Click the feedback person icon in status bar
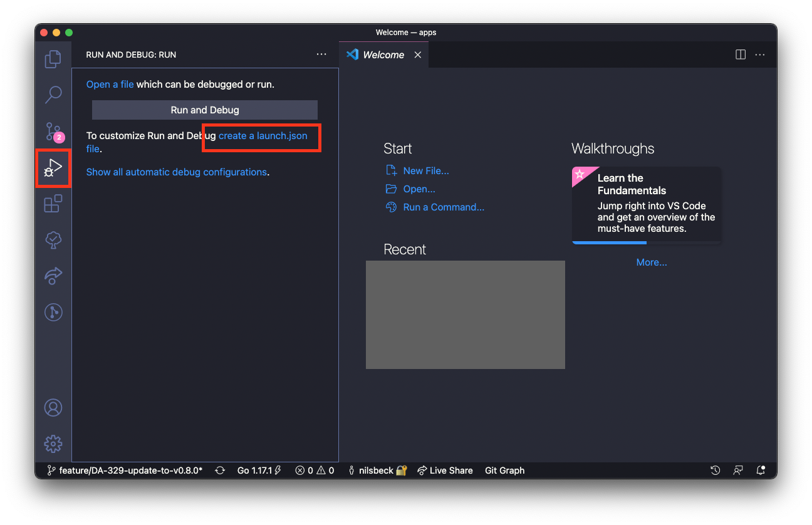The height and width of the screenshot is (525, 812). (738, 470)
